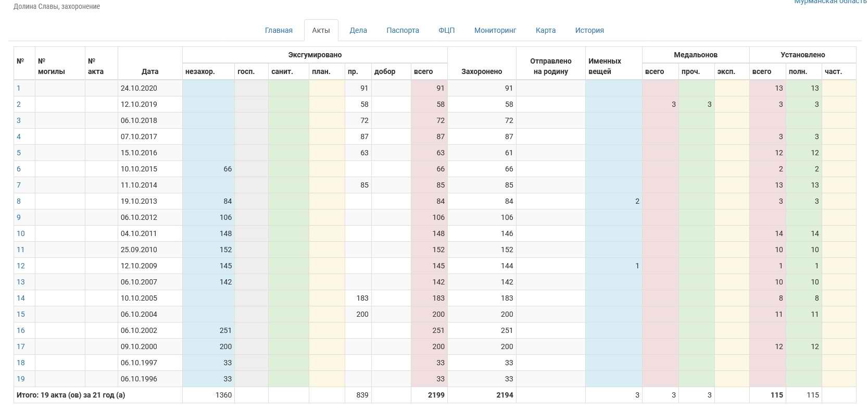The height and width of the screenshot is (409, 868).
Task: Open the Главная tab
Action: pyautogui.click(x=279, y=30)
